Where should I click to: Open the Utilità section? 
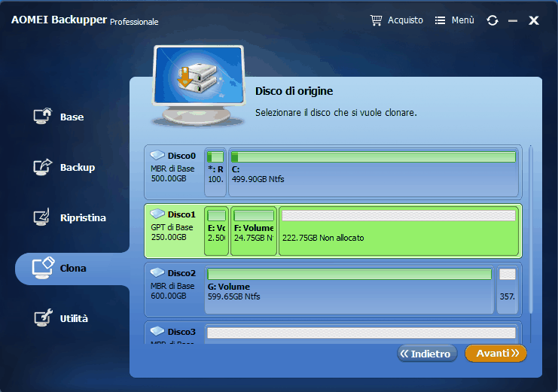click(x=61, y=318)
